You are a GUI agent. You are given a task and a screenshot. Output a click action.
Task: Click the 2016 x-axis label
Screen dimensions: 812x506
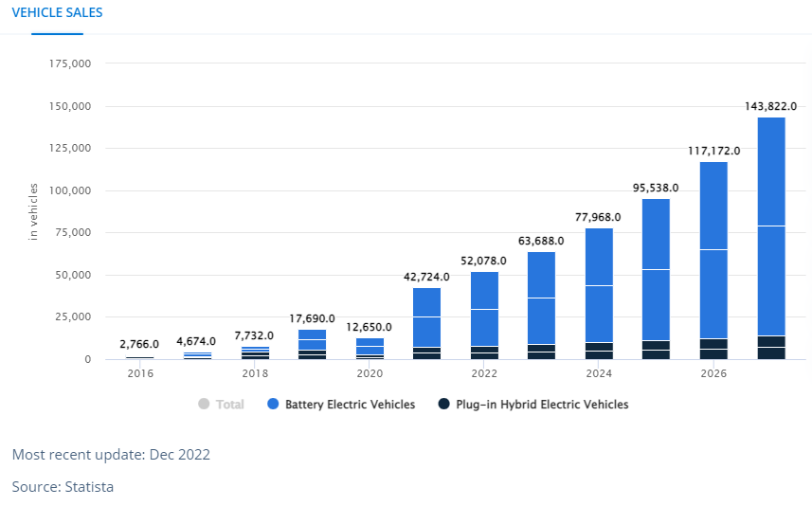click(x=139, y=374)
